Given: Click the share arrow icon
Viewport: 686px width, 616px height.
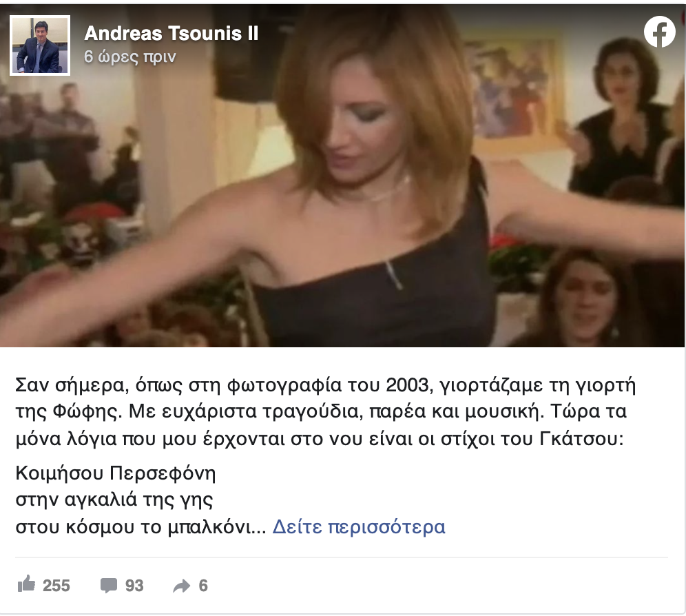Looking at the screenshot, I should coord(182,586).
